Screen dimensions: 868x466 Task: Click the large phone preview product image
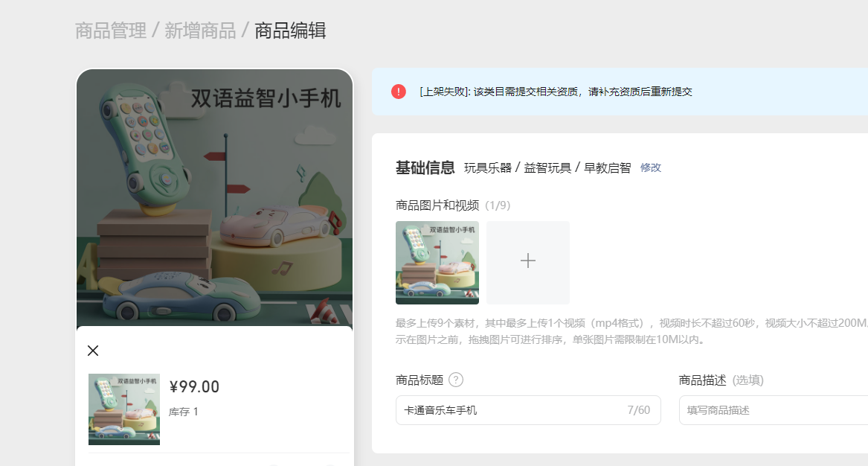pyautogui.click(x=215, y=198)
